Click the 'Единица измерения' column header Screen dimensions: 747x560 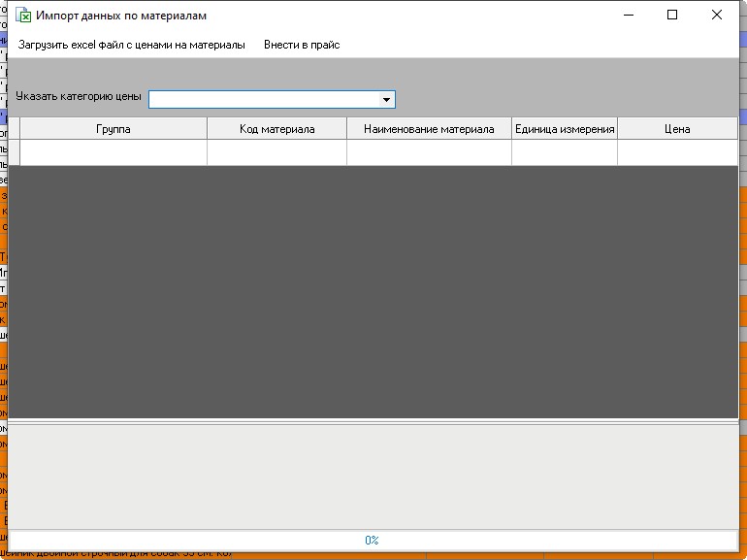pyautogui.click(x=565, y=129)
